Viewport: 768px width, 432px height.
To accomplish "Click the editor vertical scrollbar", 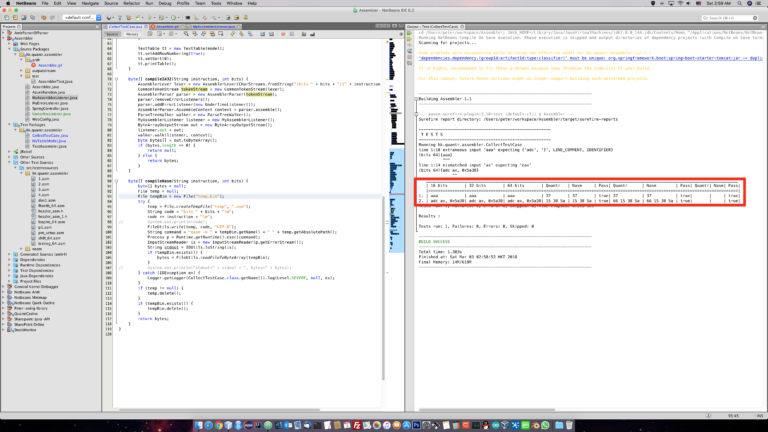I will click(x=383, y=287).
